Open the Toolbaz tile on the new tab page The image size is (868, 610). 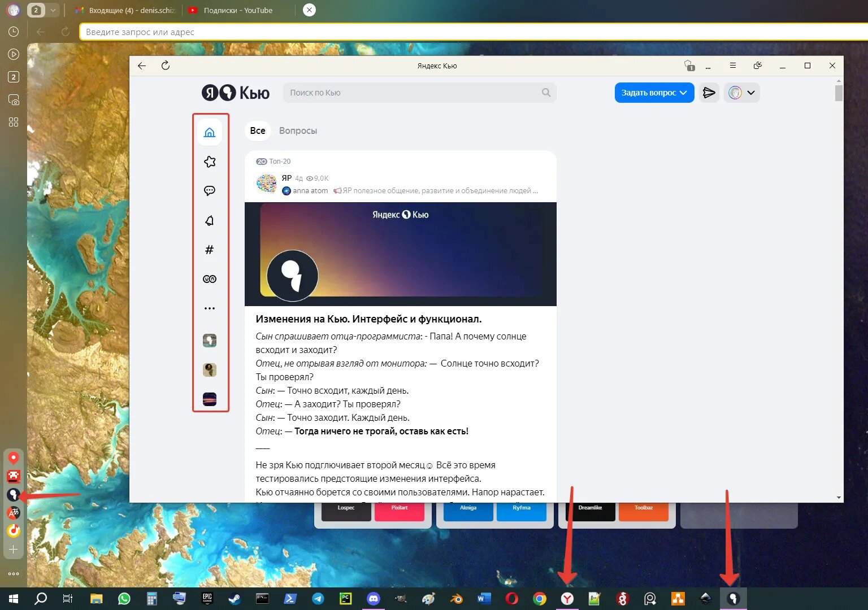click(644, 511)
